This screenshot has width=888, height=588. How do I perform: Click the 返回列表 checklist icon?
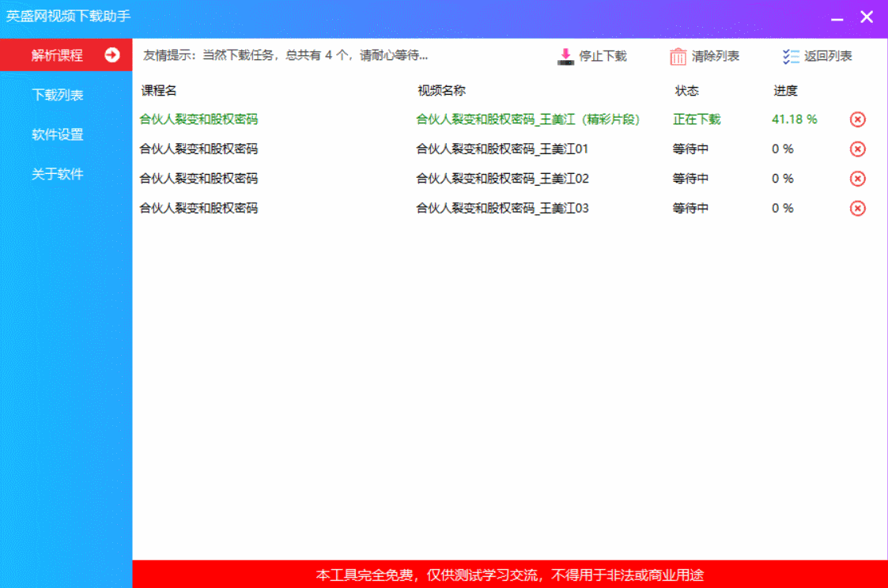[791, 57]
